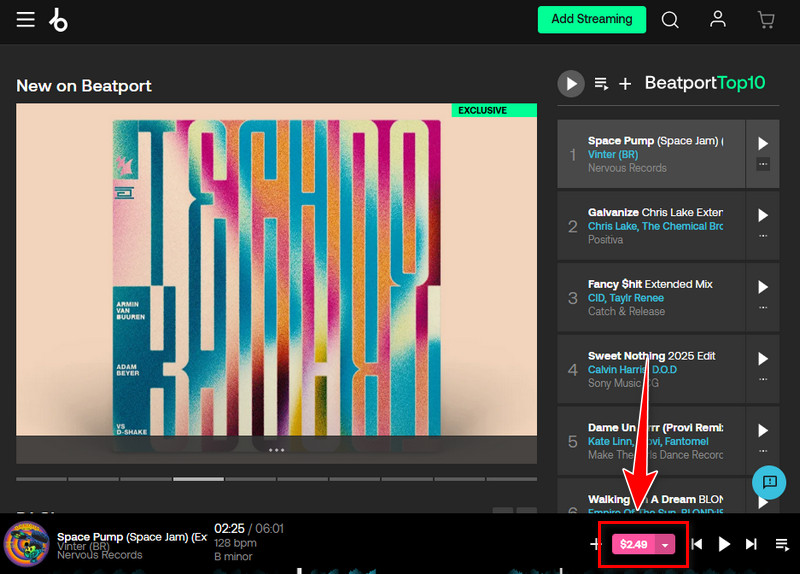This screenshot has height=574, width=800.
Task: Skip to next track in player
Action: click(751, 544)
